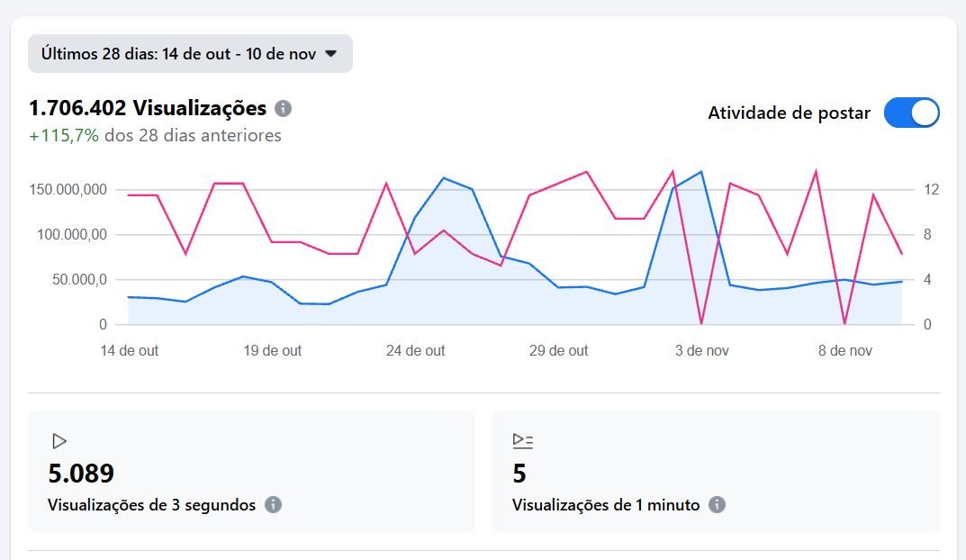The height and width of the screenshot is (560, 966).
Task: Click the dropdown caret after 10 de nov
Action: tap(331, 54)
